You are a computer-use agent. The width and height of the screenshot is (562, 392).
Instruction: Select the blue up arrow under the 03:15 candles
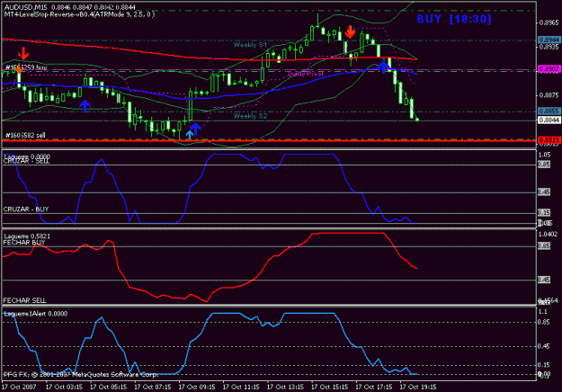point(85,106)
